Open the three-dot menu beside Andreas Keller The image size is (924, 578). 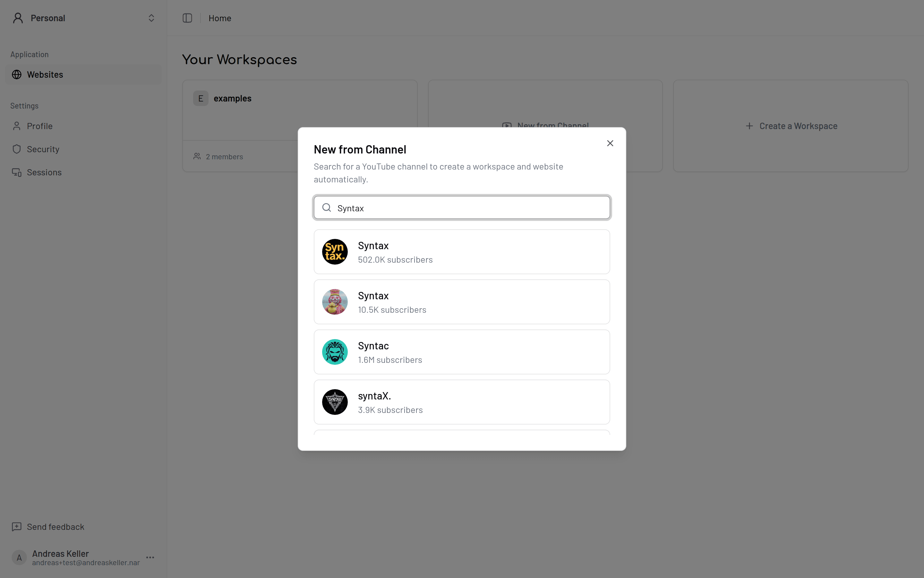pyautogui.click(x=150, y=557)
